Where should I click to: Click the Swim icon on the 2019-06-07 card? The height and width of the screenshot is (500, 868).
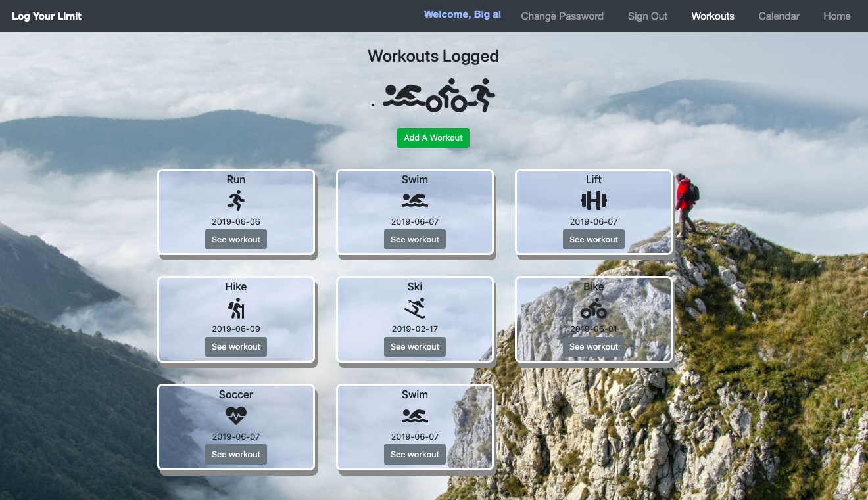pos(415,199)
